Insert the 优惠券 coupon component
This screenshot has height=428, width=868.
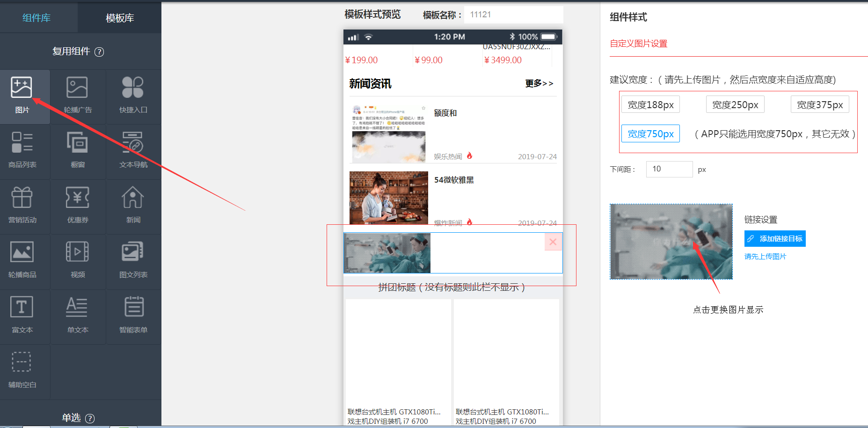click(78, 206)
